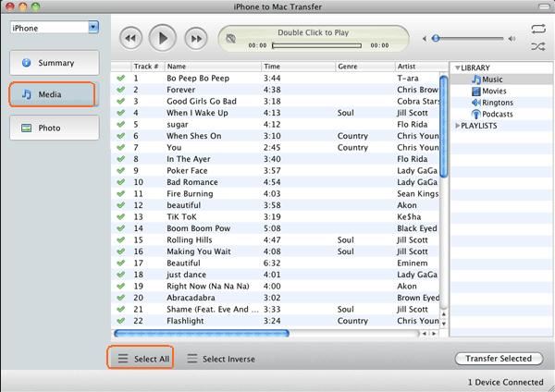
Task: Sort by the Artist column header
Action: pyautogui.click(x=421, y=67)
